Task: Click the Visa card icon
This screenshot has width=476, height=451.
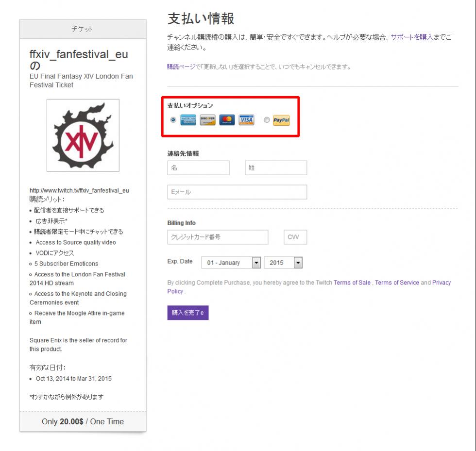Action: tap(246, 120)
